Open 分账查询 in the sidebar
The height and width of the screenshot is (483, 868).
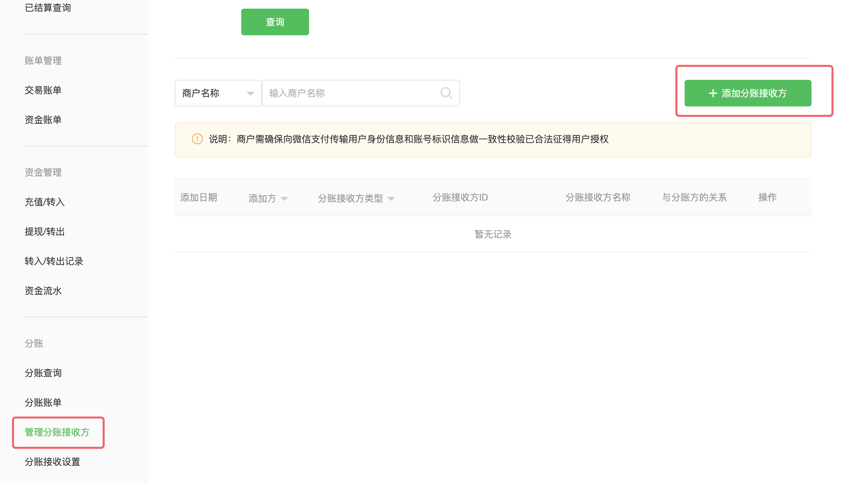click(x=43, y=373)
